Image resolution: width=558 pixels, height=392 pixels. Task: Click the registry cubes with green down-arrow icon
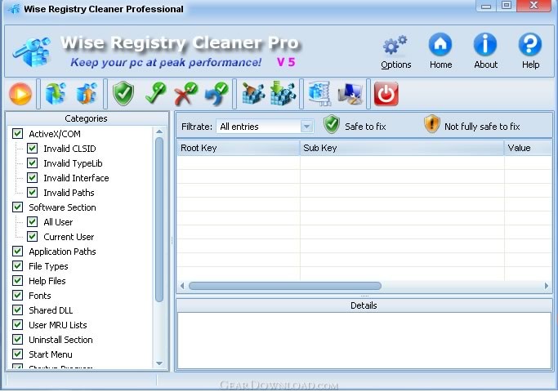click(283, 94)
